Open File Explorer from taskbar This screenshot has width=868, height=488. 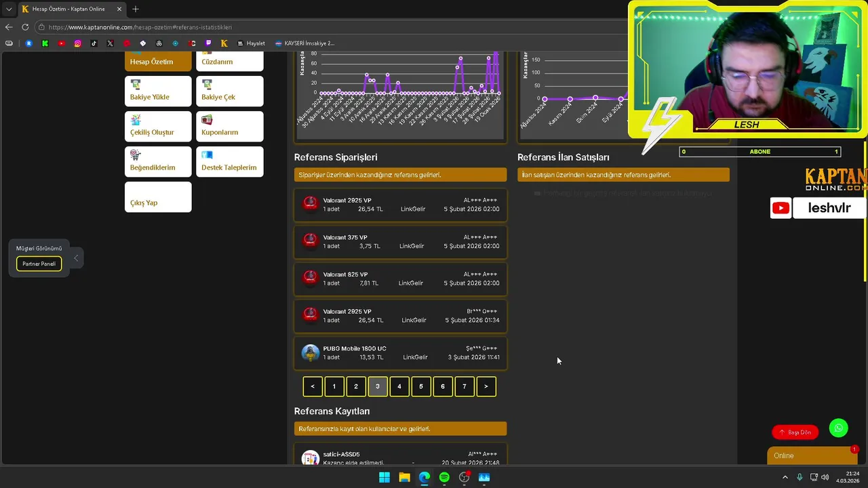404,477
